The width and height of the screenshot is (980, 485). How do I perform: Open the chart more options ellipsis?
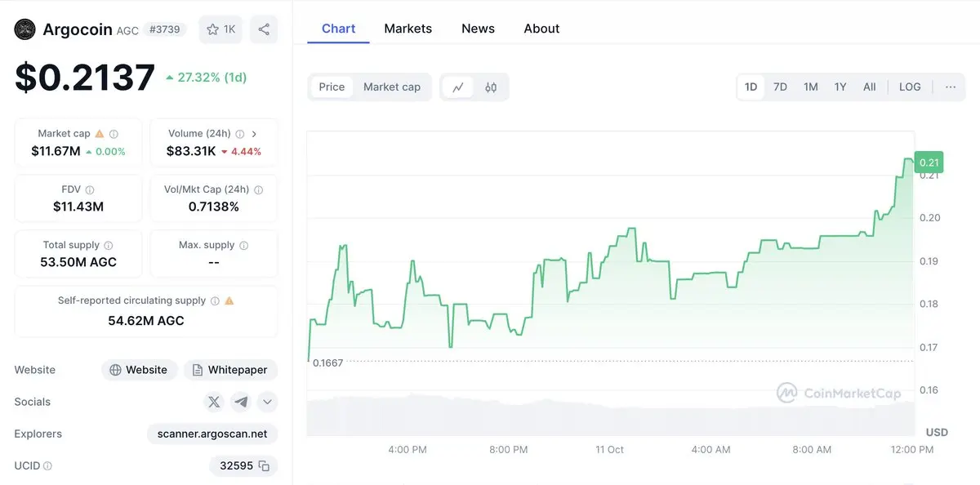coord(951,87)
